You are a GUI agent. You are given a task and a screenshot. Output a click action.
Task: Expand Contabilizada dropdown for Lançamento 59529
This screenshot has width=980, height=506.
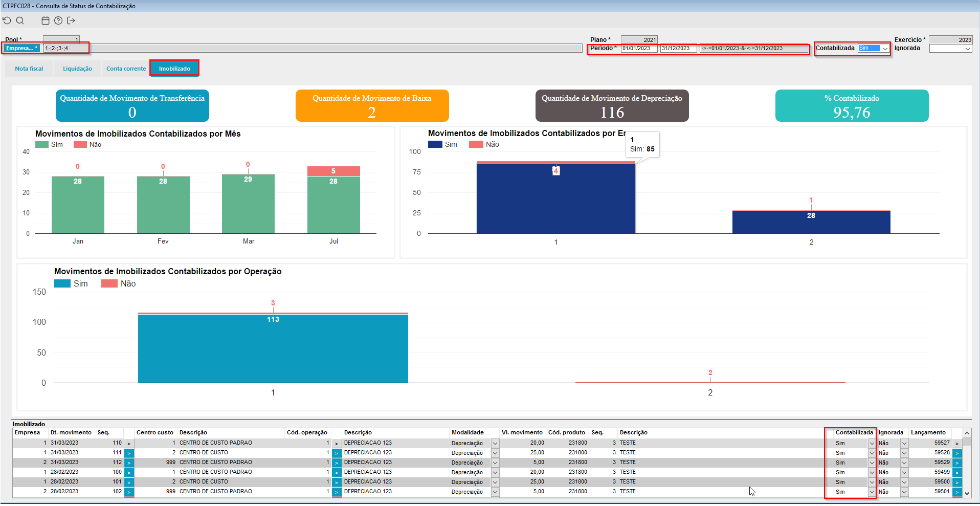point(872,463)
